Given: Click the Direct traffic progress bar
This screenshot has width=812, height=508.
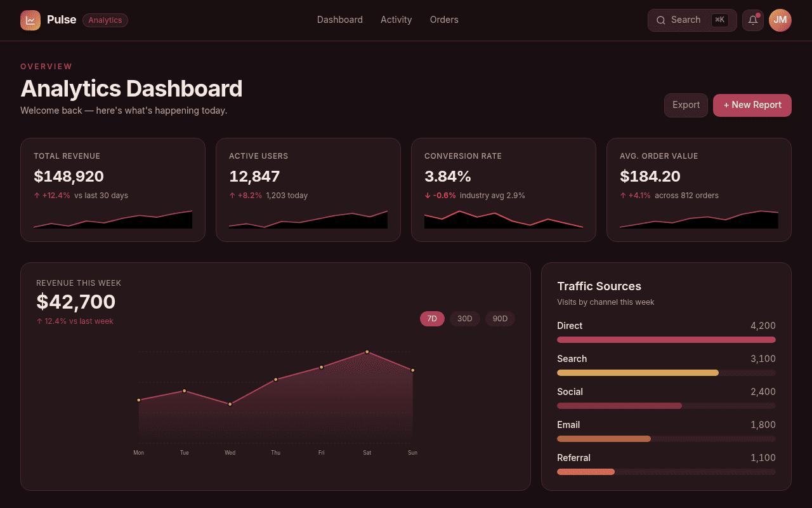Looking at the screenshot, I should click(666, 340).
